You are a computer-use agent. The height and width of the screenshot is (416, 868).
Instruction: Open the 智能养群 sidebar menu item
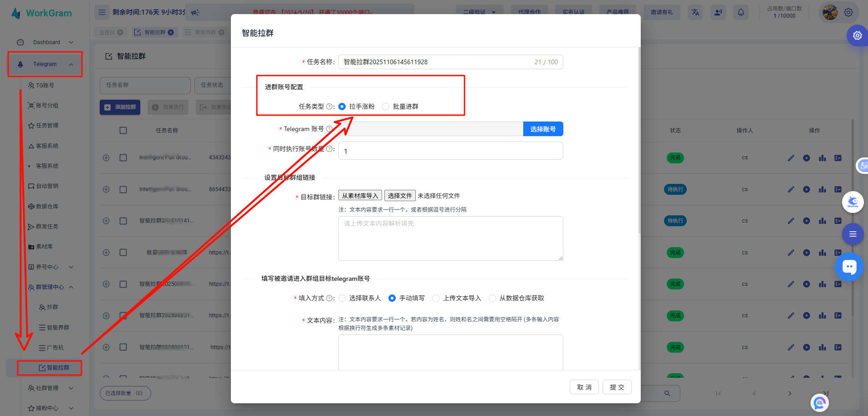(58, 328)
